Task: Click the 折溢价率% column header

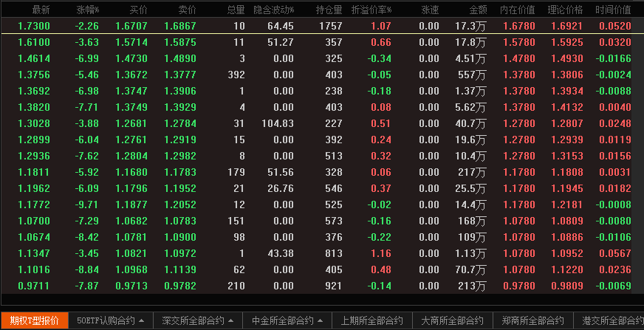Action: (x=371, y=10)
